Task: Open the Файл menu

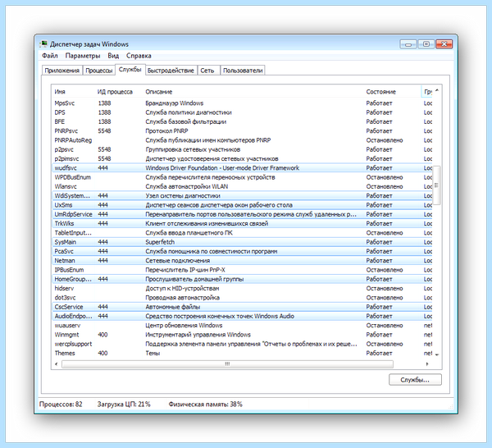Action: [50, 56]
